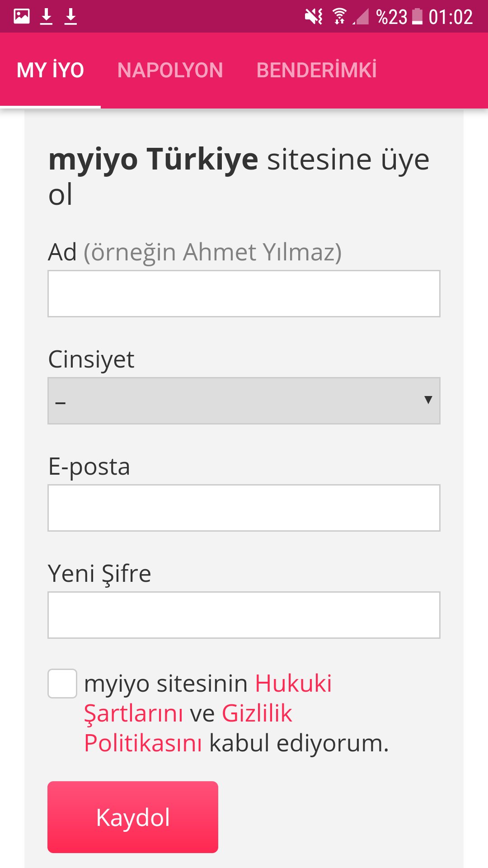
Task: Tap the gallery image notification icon
Action: tap(22, 17)
